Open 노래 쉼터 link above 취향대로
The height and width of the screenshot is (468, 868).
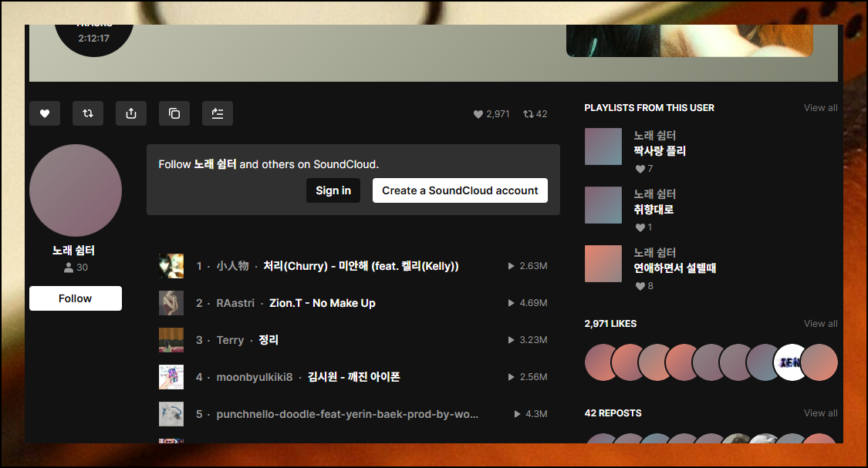click(655, 194)
